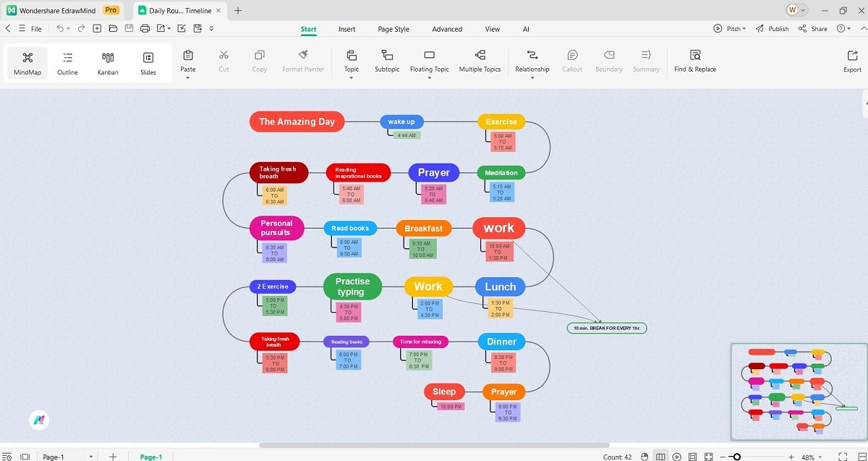Add a new document tab with plus
Viewport: 868px width, 461px height.
[x=238, y=10]
